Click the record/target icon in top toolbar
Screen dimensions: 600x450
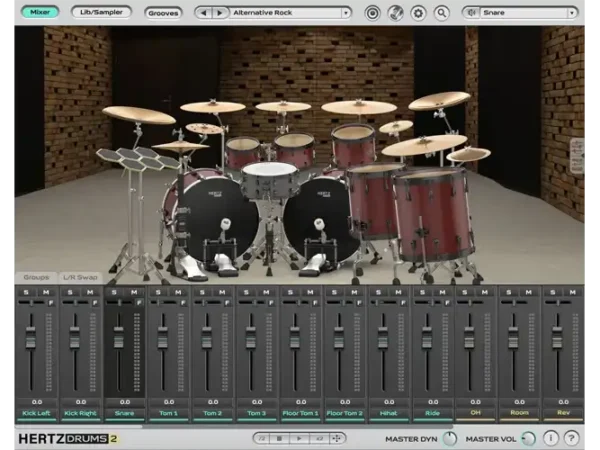pos(372,13)
